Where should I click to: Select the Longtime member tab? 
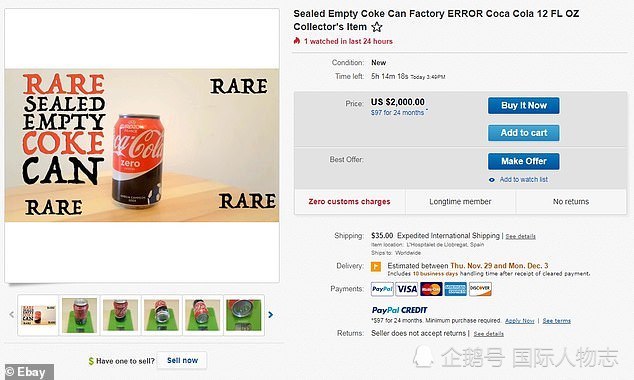pyautogui.click(x=460, y=202)
